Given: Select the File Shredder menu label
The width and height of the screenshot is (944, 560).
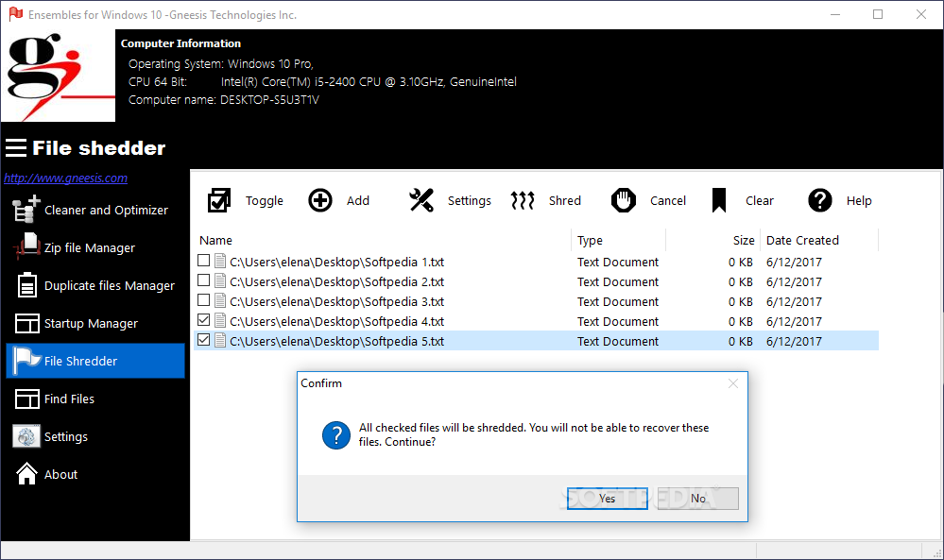Looking at the screenshot, I should pos(80,361).
